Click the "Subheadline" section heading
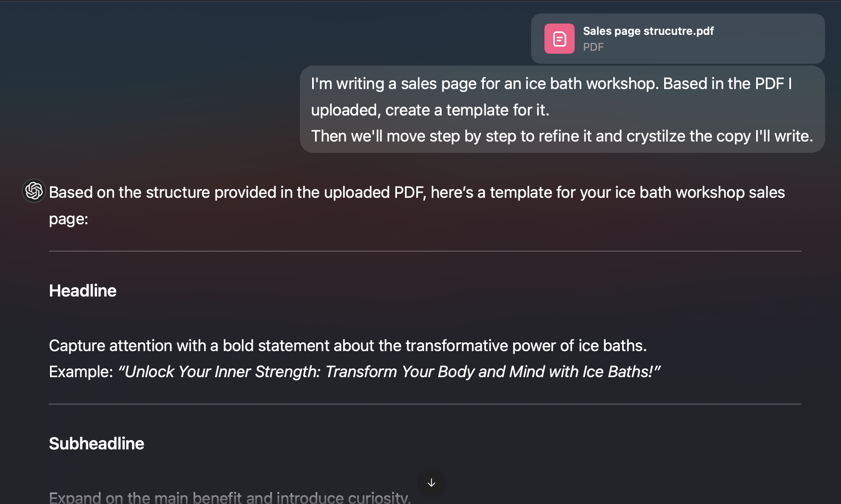 (97, 444)
